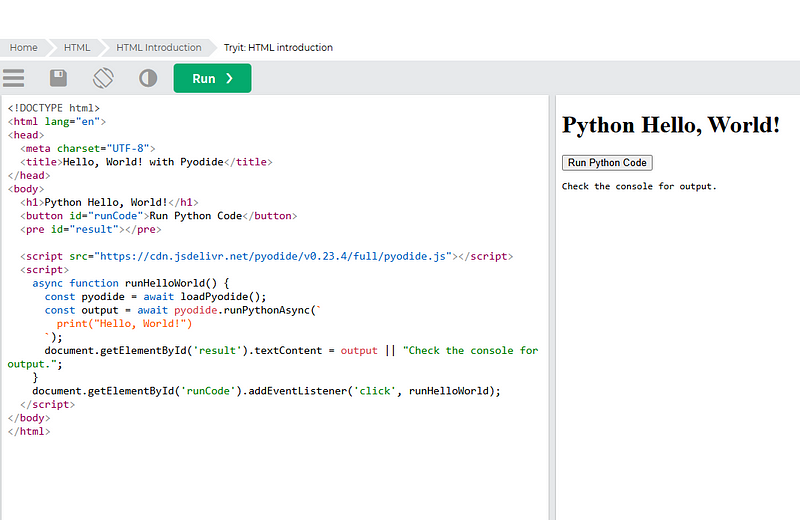This screenshot has height=520, width=800.
Task: Change editor orientation with the rotate icon
Action: tap(103, 78)
